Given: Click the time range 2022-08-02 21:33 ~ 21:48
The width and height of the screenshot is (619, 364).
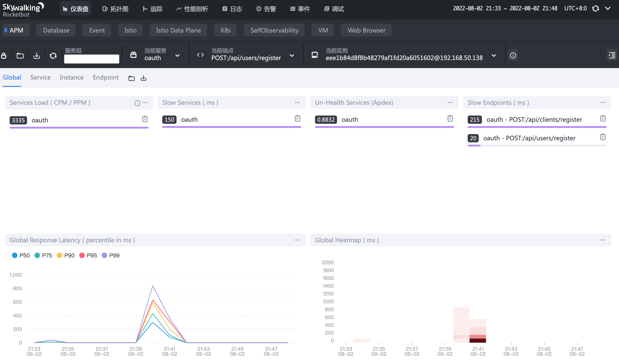Looking at the screenshot, I should 505,8.
